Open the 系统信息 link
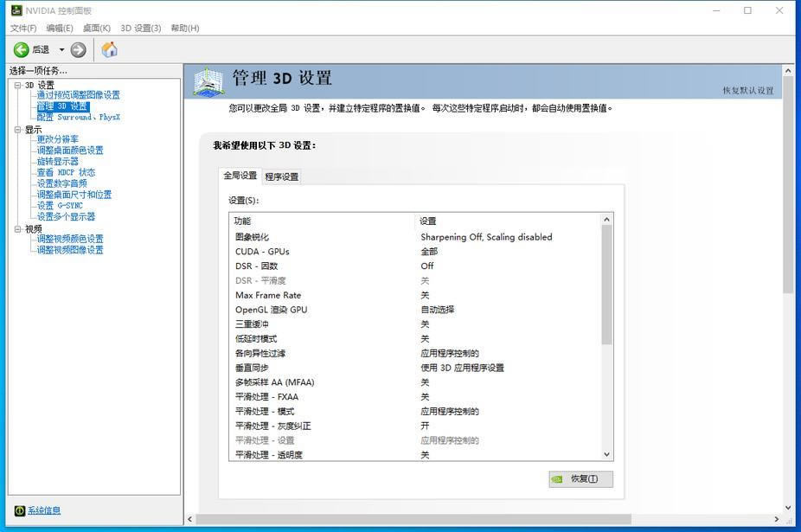This screenshot has width=801, height=532. [44, 510]
